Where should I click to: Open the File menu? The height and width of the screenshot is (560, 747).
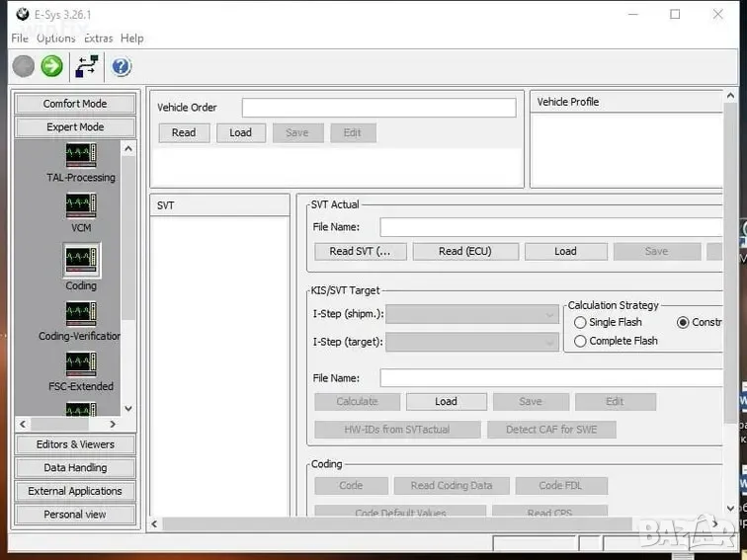click(20, 39)
